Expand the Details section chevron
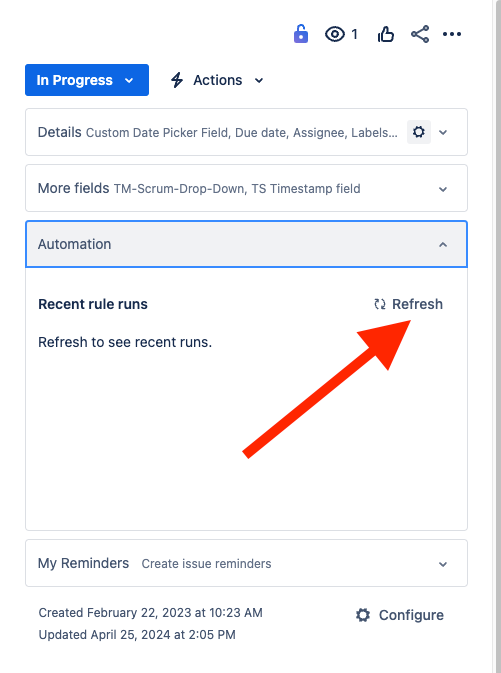501x673 pixels. 443,132
